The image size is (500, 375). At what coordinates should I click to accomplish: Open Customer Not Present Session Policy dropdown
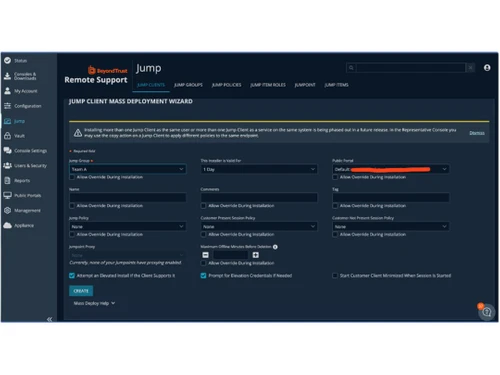[x=391, y=226]
